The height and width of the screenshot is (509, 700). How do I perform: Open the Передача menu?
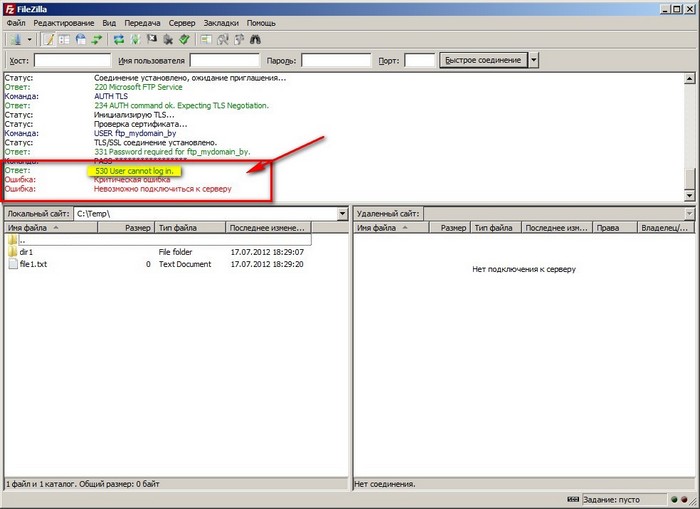(x=142, y=23)
